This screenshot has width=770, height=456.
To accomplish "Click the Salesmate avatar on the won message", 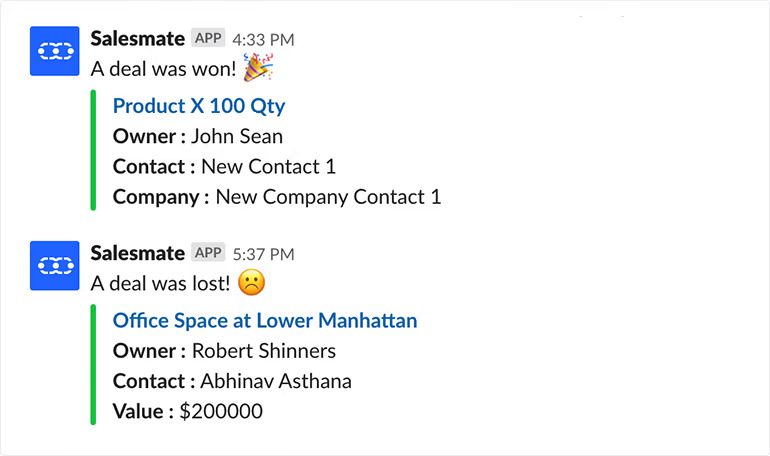I will [55, 51].
